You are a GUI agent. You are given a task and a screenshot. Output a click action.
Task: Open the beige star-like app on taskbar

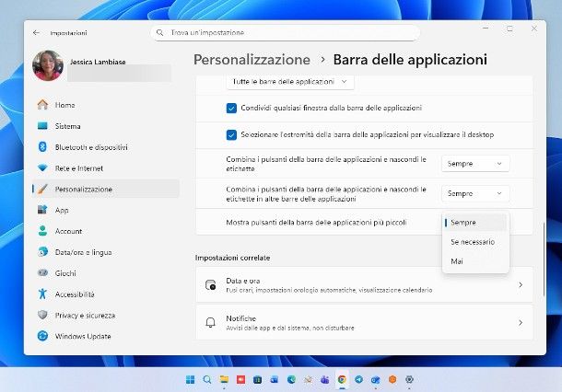point(308,379)
